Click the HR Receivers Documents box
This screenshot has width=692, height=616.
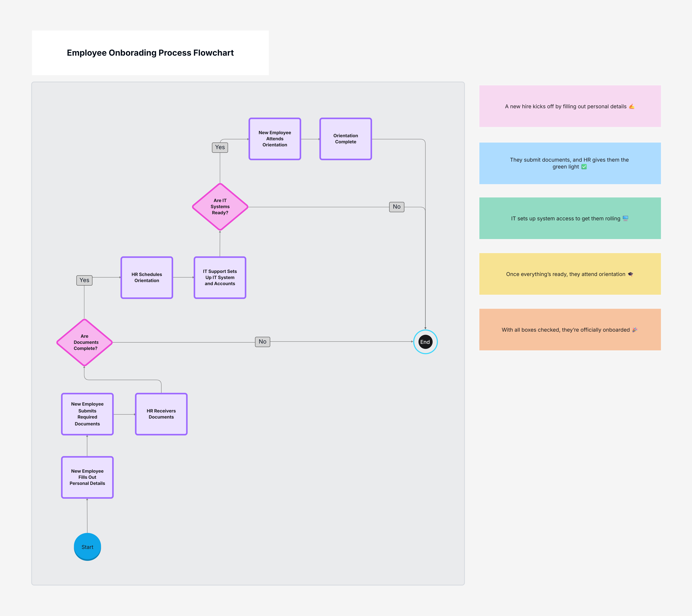coord(161,414)
